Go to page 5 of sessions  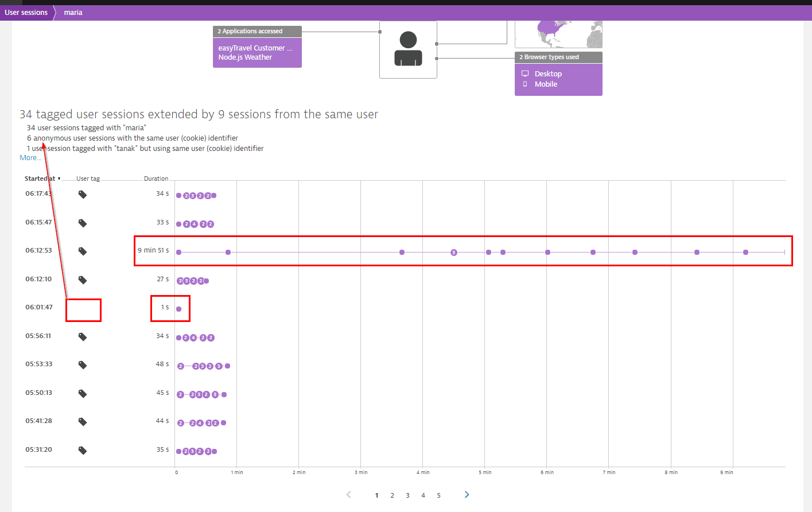(438, 495)
